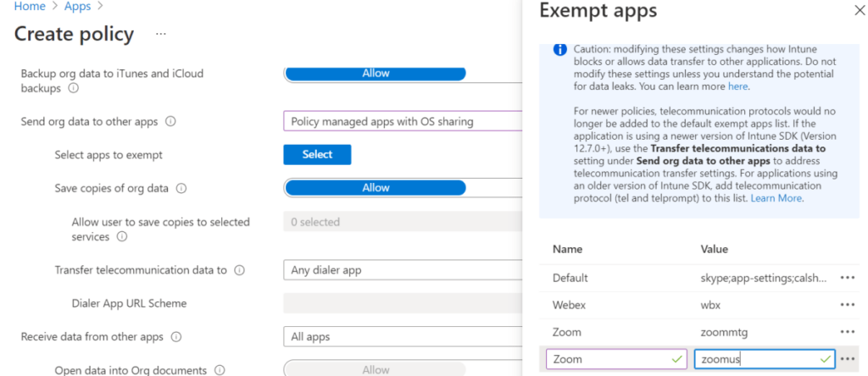
Task: Open ellipsis menu for Webex row
Action: (x=847, y=305)
